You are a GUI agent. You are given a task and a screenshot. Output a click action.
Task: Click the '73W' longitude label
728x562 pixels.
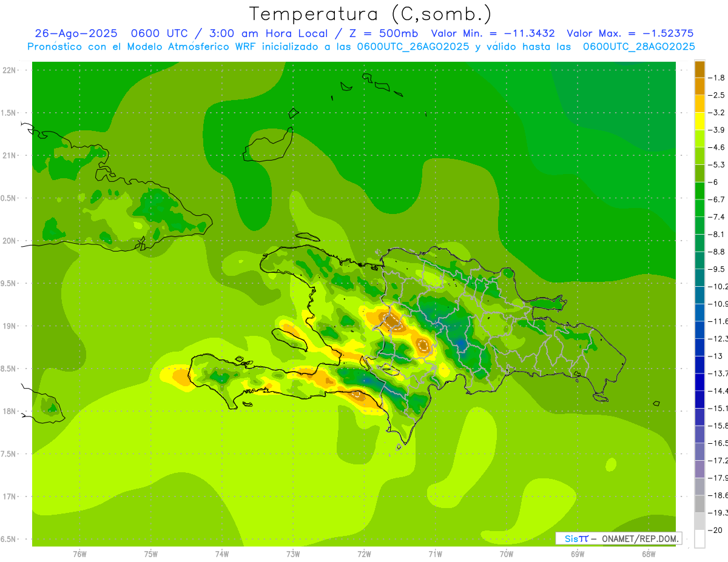coord(293,554)
